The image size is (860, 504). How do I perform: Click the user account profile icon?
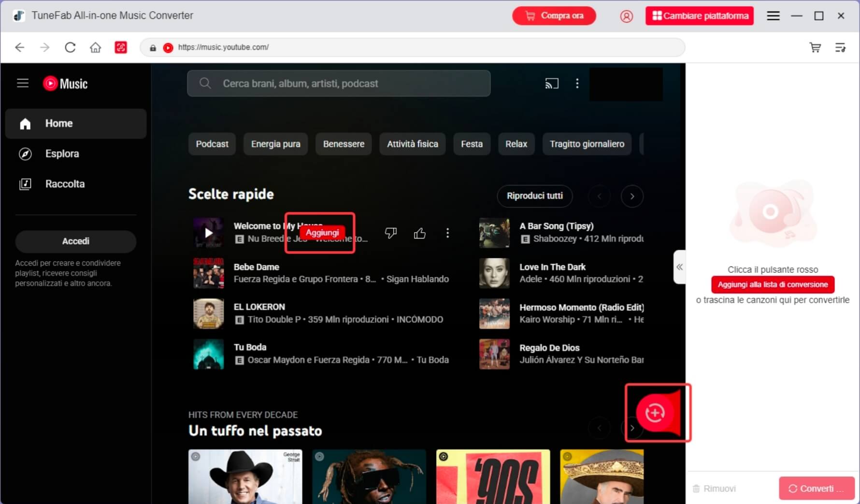pos(626,16)
